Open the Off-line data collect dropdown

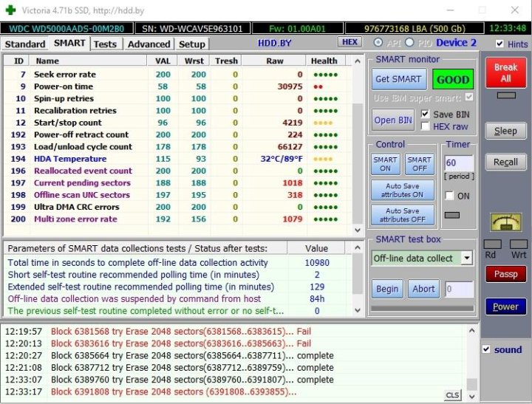466,258
